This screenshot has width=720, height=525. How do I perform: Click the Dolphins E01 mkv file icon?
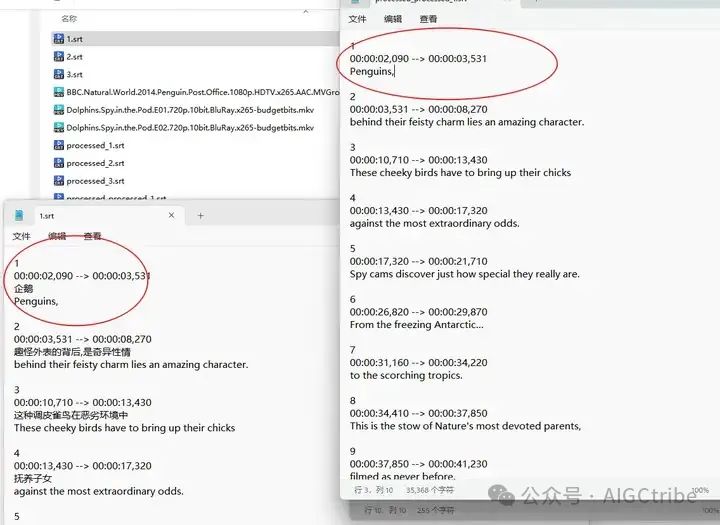[x=58, y=110]
